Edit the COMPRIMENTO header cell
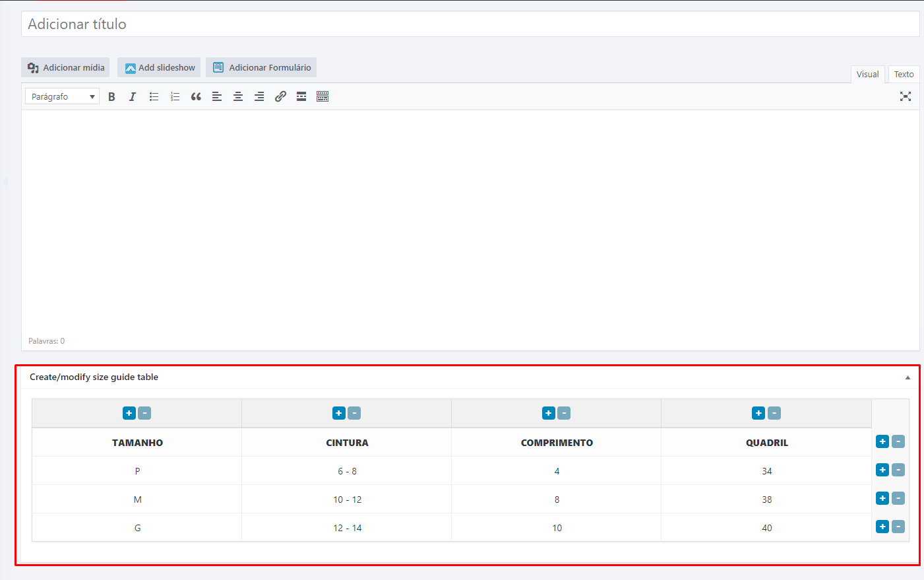The image size is (924, 580). point(557,443)
